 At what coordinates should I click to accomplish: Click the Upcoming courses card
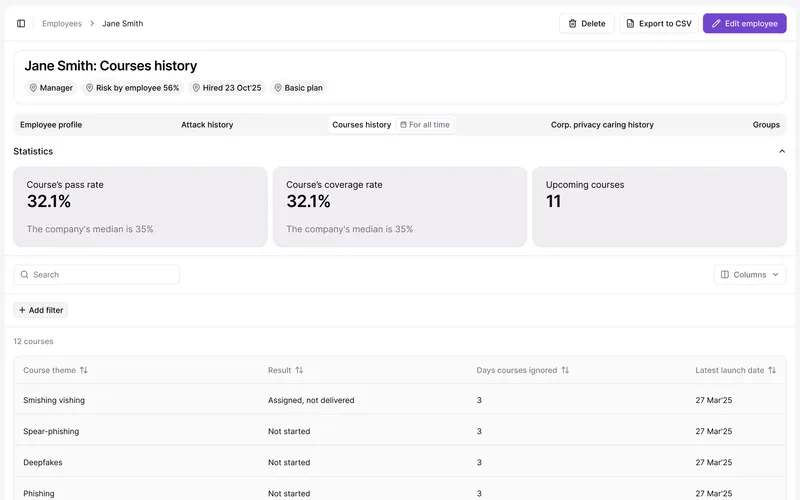[x=659, y=207]
